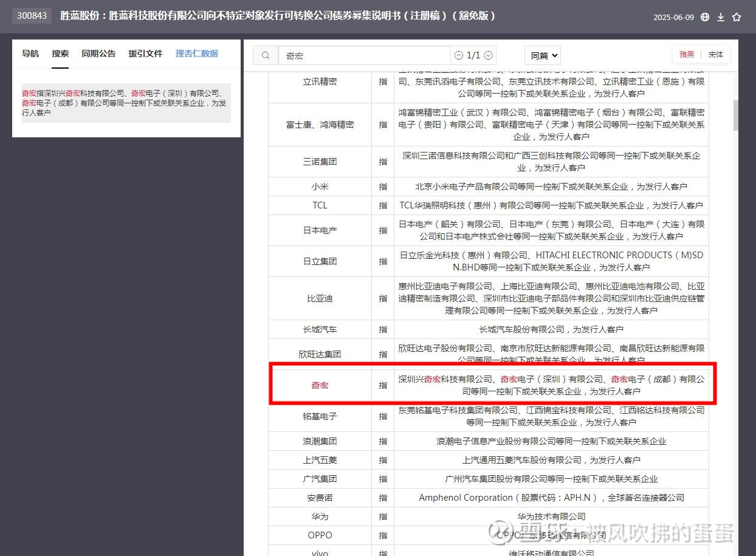This screenshot has height=556, width=756.
Task: Click the 1/1 match counter
Action: (x=473, y=55)
